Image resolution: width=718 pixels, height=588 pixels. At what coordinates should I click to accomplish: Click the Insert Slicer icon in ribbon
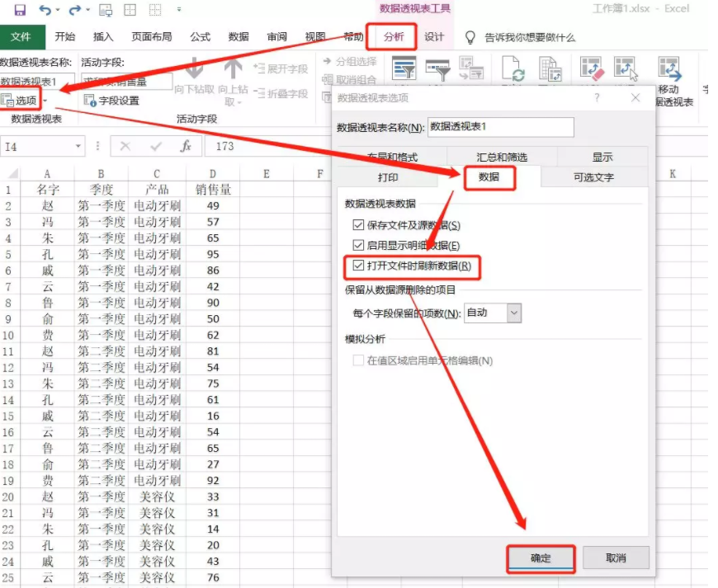(404, 68)
